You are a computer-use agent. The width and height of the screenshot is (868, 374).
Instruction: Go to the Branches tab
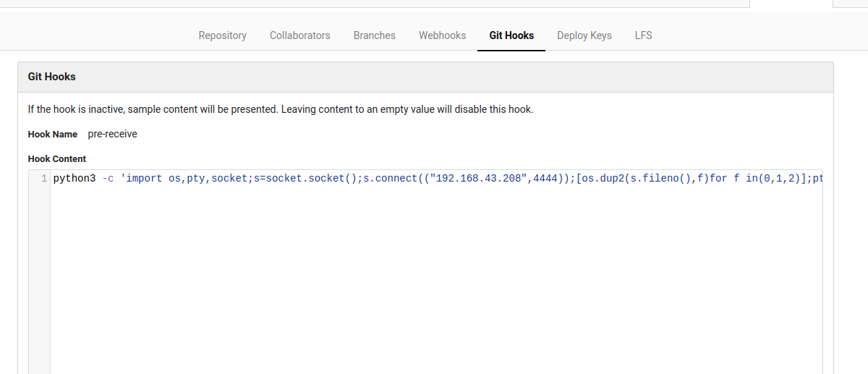point(374,35)
